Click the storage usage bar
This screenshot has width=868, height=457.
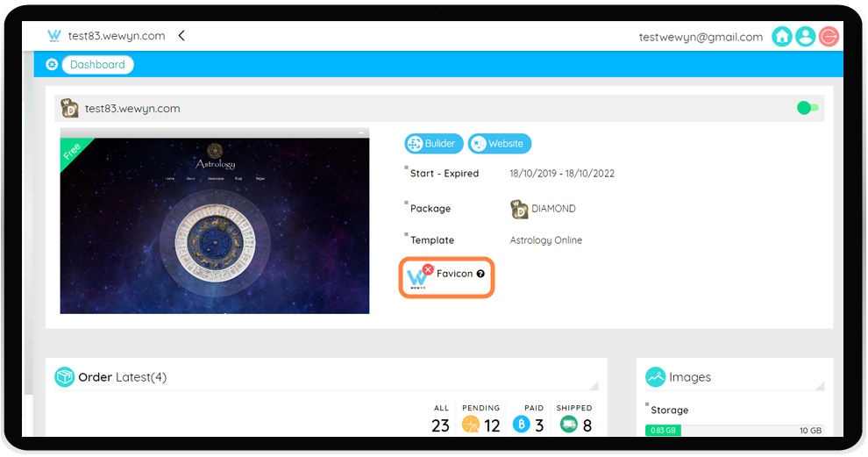click(734, 431)
